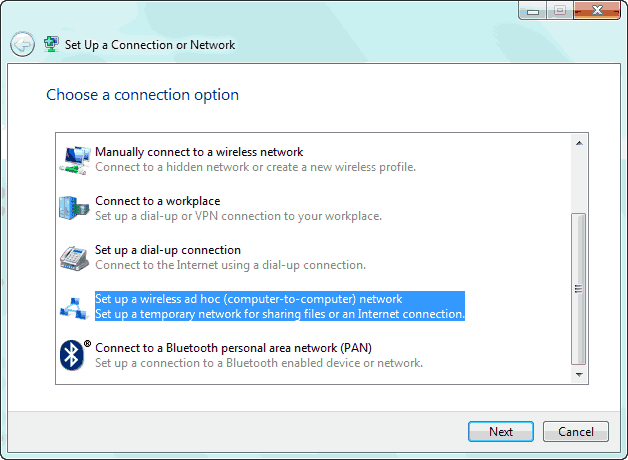The width and height of the screenshot is (628, 460).
Task: Click the maximize window button
Action: coord(559,11)
